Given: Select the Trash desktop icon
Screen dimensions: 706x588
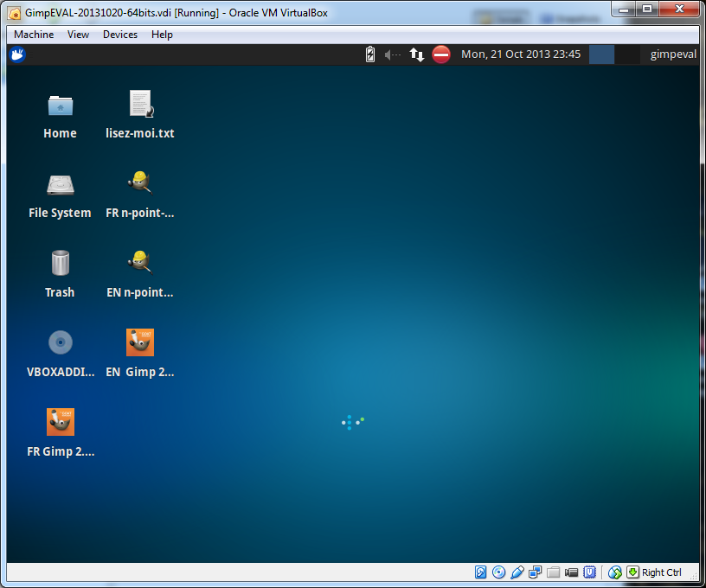Looking at the screenshot, I should (x=61, y=263).
